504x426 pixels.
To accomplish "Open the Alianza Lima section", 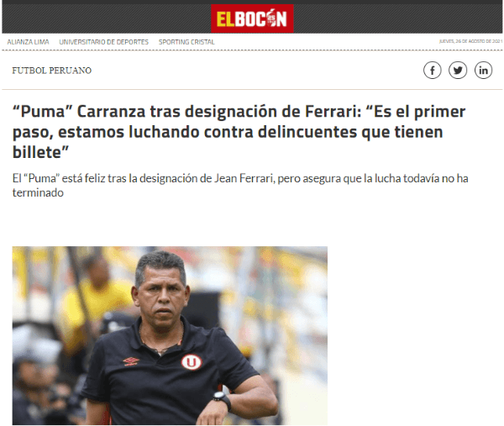I will [x=28, y=42].
